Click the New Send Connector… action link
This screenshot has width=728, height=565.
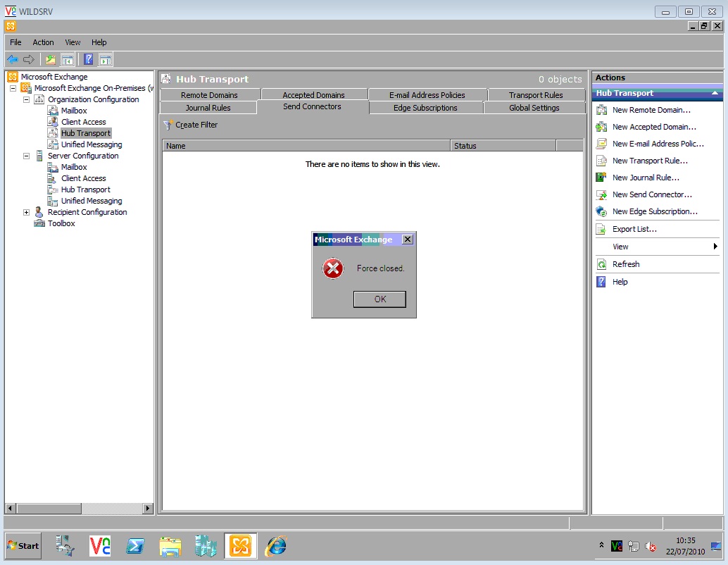coord(652,194)
